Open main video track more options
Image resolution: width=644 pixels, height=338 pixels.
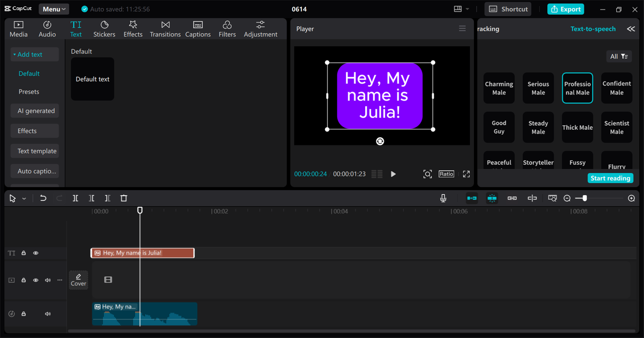pyautogui.click(x=60, y=280)
